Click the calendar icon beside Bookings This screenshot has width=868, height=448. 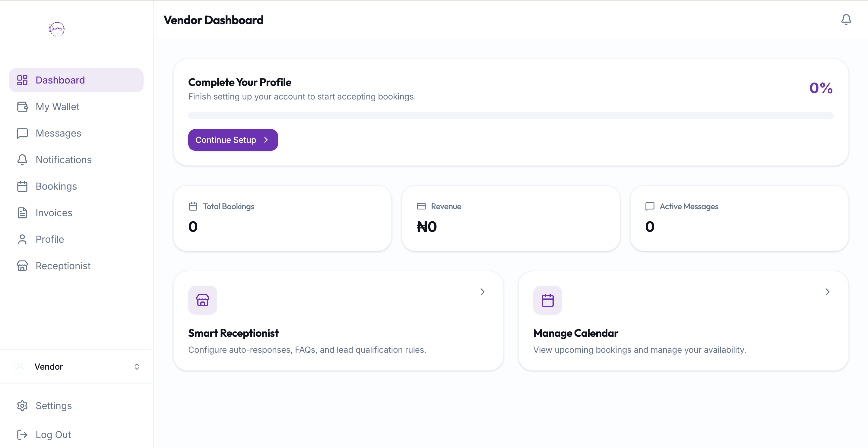22,186
